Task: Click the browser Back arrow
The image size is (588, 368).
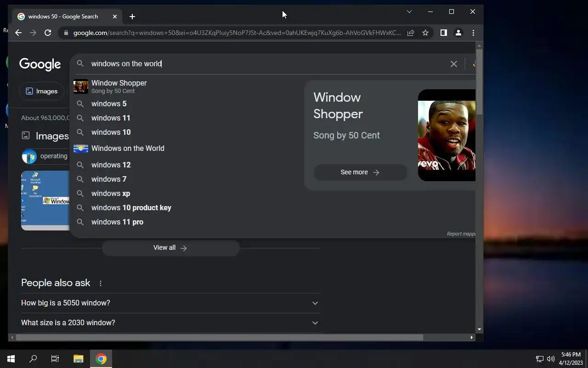Action: (18, 33)
